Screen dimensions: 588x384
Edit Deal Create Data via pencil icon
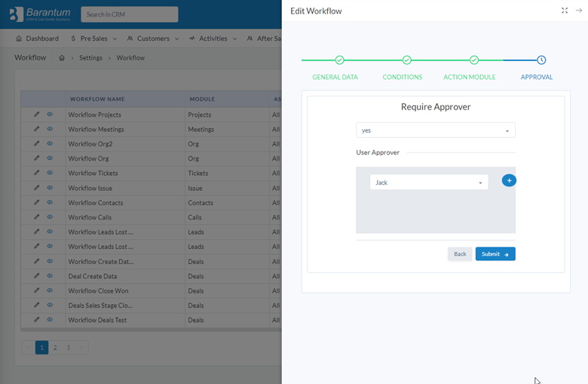36,276
